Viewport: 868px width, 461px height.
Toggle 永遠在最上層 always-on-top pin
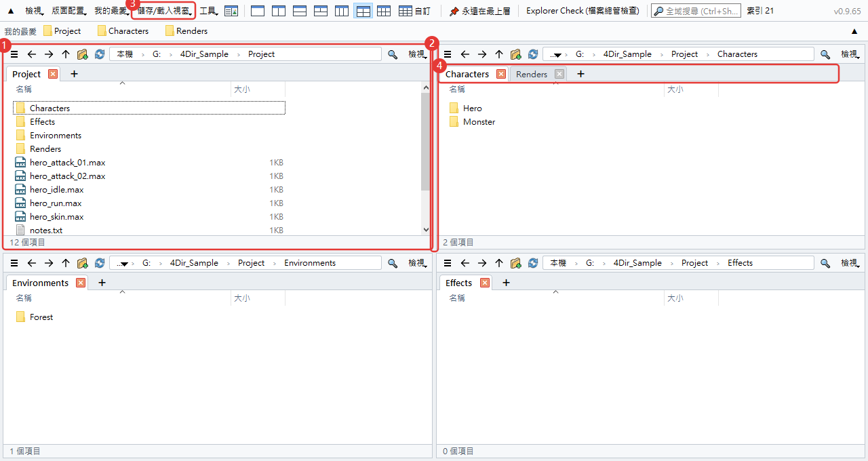tap(479, 11)
